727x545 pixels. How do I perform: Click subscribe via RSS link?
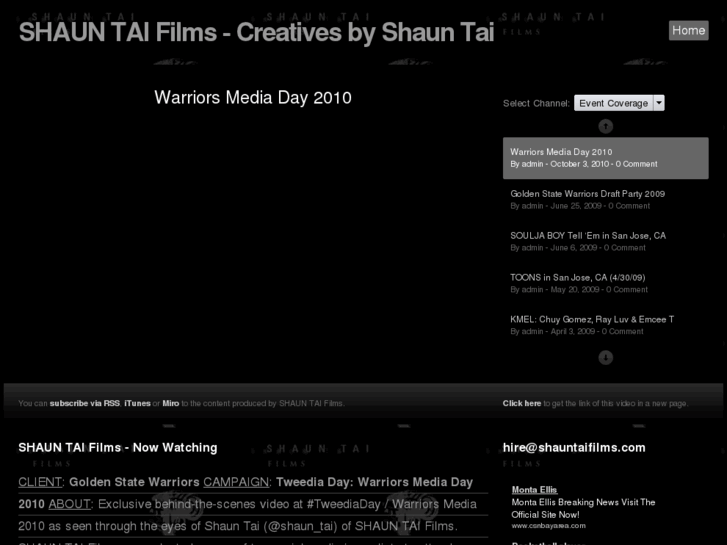[85, 404]
